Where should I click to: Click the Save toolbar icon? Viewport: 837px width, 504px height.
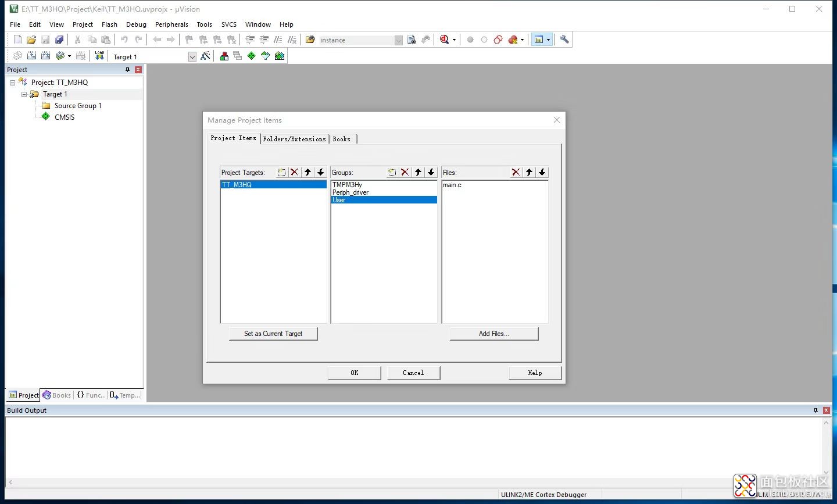tap(45, 40)
